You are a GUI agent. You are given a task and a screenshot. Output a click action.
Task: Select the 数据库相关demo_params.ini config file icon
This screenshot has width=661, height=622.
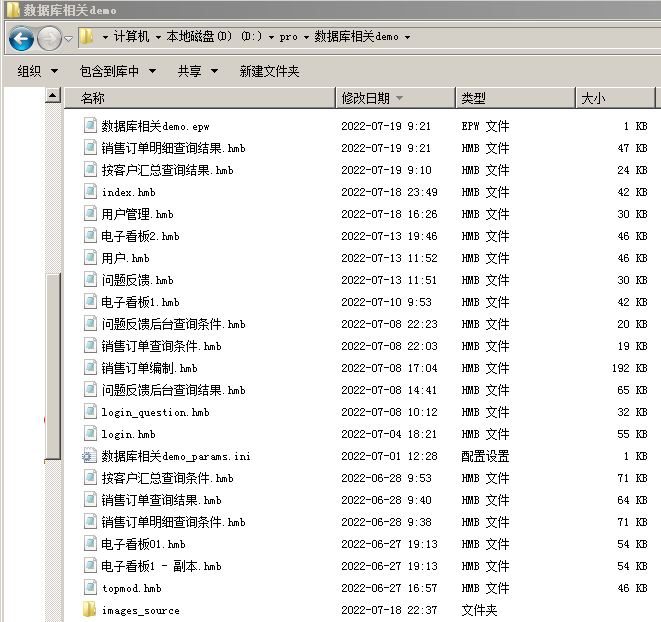tap(89, 456)
